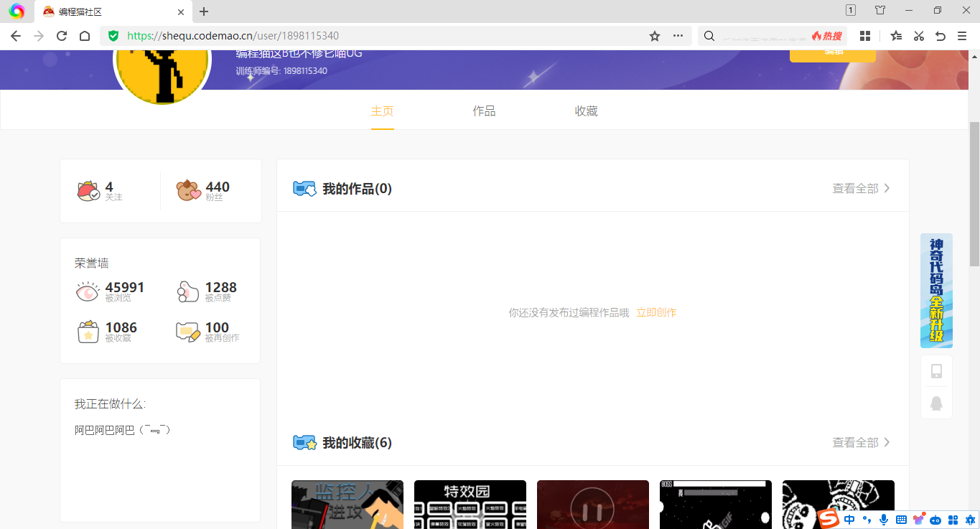The image size is (980, 529).
Task: Click the 被浏览 eye icon
Action: tap(88, 291)
